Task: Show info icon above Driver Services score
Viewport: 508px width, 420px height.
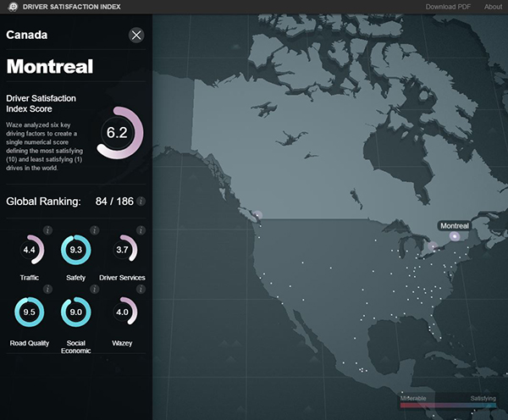Action: [141, 230]
